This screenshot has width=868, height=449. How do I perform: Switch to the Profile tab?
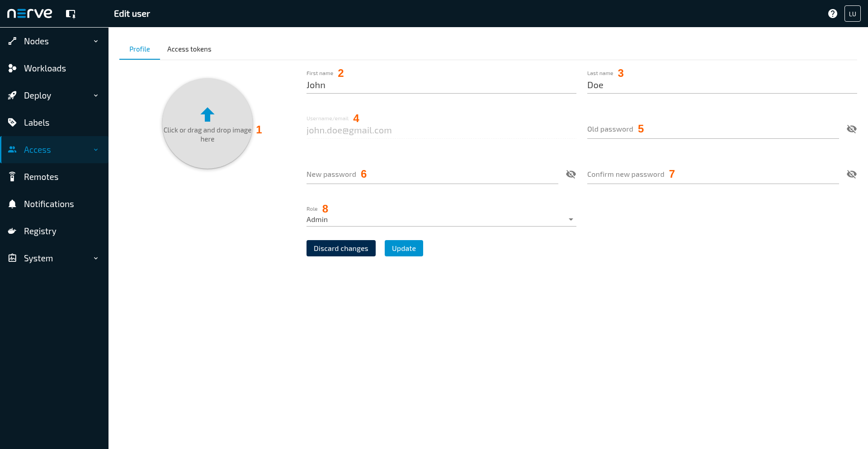click(x=140, y=49)
